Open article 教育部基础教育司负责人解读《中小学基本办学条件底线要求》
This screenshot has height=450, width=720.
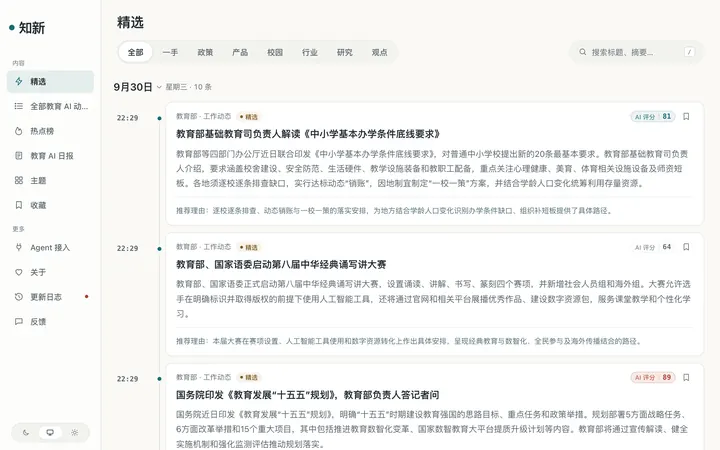pyautogui.click(x=309, y=134)
